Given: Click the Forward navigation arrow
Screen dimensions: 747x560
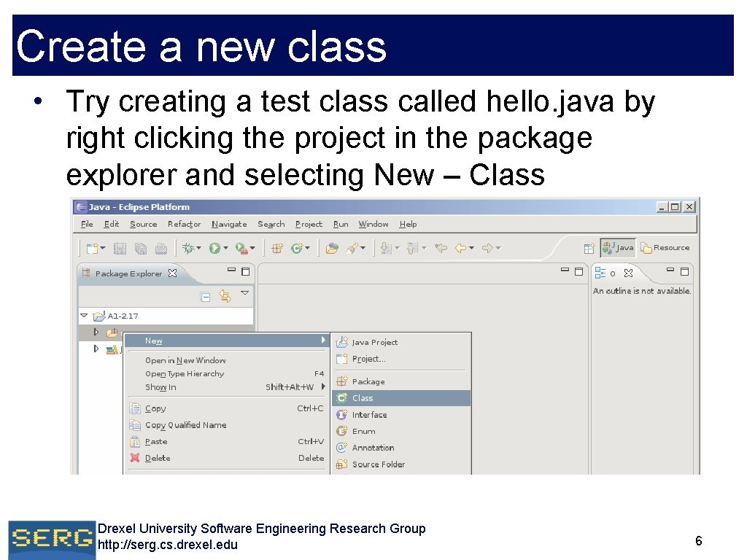Looking at the screenshot, I should (x=487, y=248).
